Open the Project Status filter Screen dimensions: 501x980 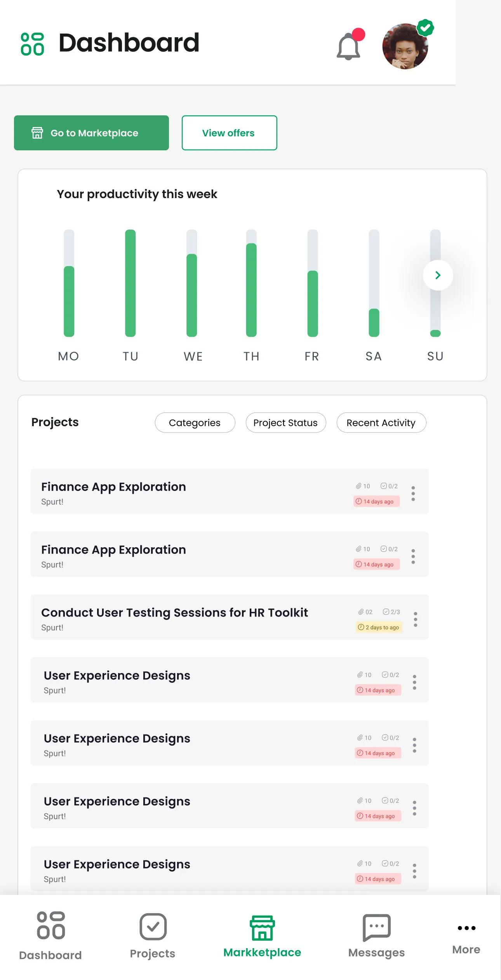tap(285, 423)
